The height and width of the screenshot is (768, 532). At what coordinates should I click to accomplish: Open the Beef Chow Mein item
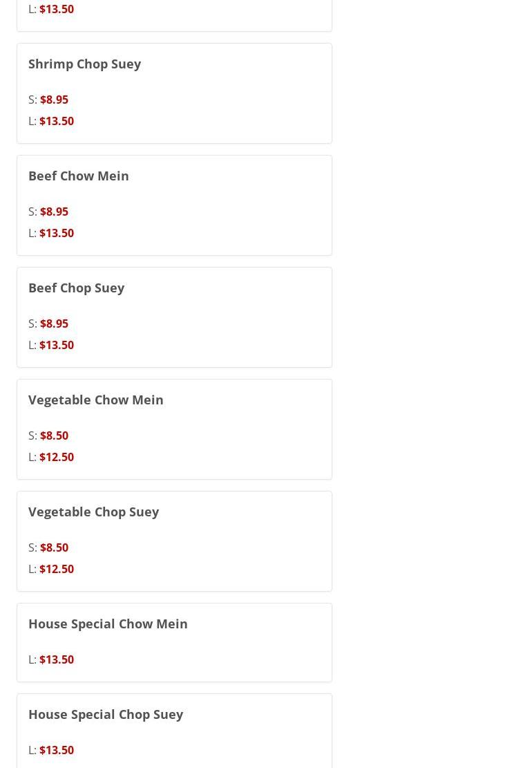pyautogui.click(x=78, y=176)
